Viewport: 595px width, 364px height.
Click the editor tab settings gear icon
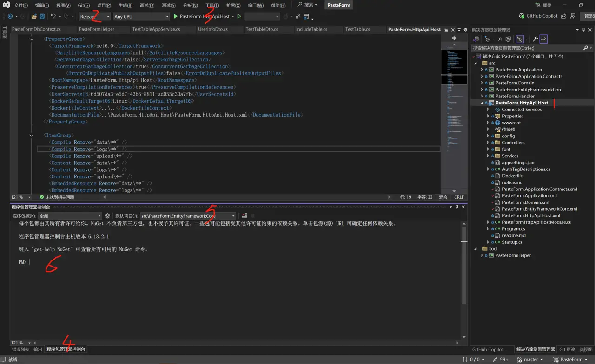[x=465, y=30]
